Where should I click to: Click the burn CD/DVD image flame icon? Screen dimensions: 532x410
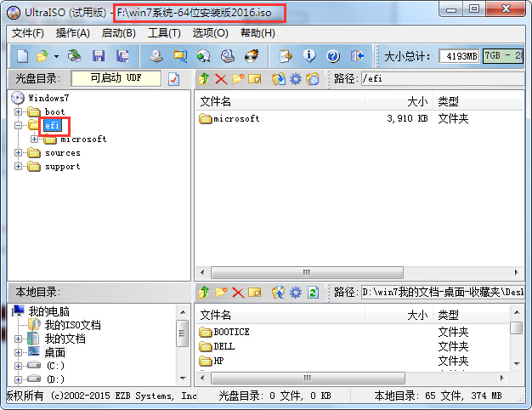point(252,56)
